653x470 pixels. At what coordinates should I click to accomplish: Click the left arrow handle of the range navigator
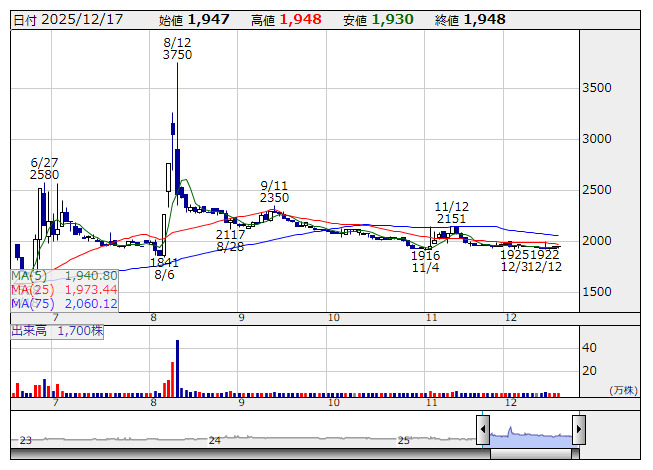(483, 431)
